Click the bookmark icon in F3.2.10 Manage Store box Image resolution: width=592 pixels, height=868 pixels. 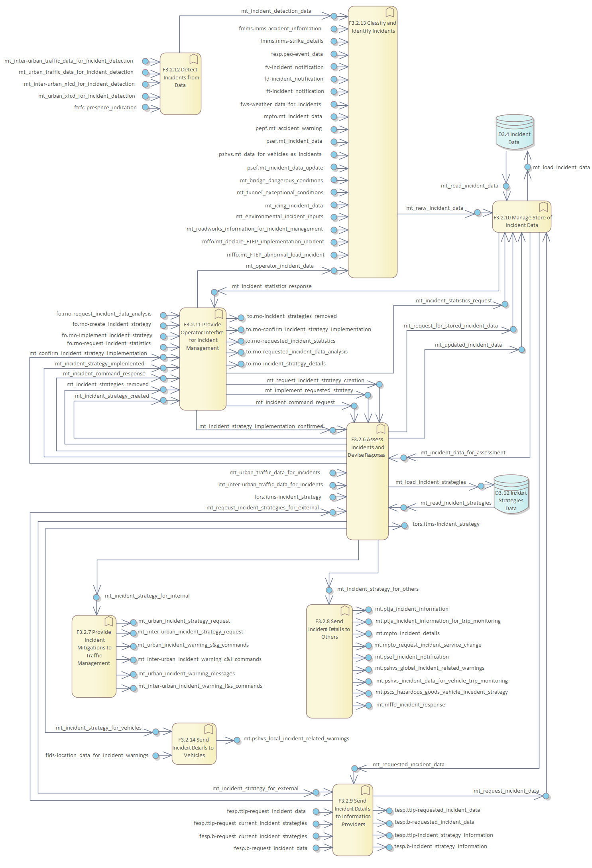click(543, 207)
